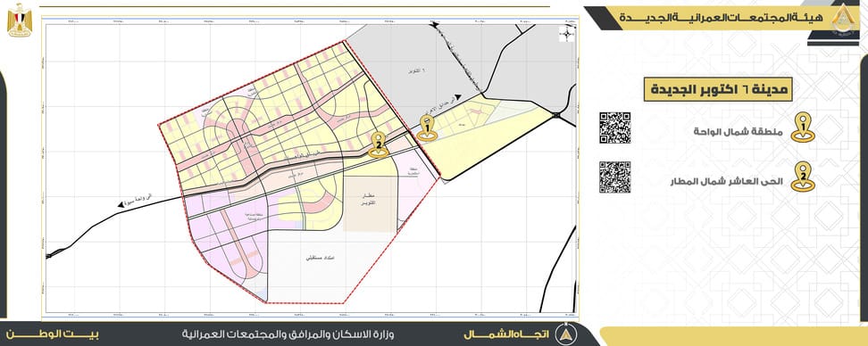The height and width of the screenshot is (346, 868).
Task: Open the QR code for الحى العاشر شمال المطار
Action: (x=615, y=177)
